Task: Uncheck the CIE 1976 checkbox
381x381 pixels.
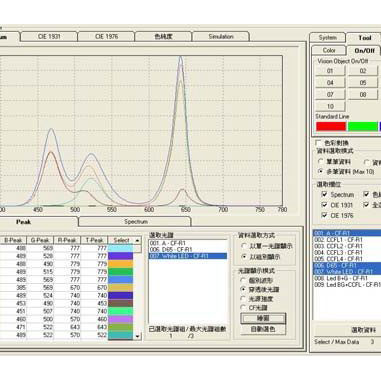Action: click(x=324, y=215)
